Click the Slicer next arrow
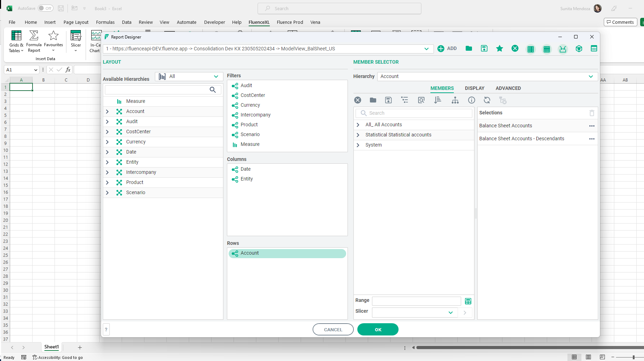644x361 pixels. pyautogui.click(x=465, y=313)
